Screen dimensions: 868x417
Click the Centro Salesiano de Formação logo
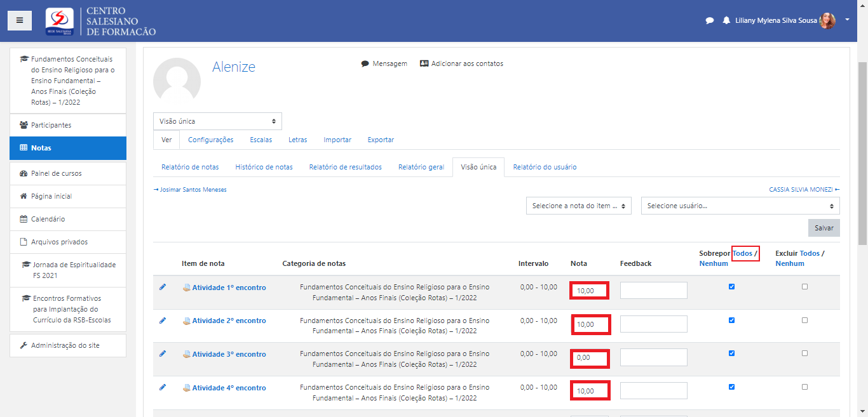pos(100,21)
